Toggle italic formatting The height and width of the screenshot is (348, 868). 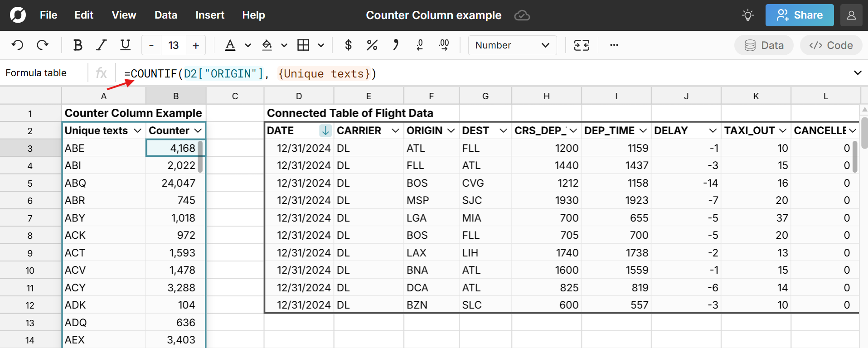101,45
